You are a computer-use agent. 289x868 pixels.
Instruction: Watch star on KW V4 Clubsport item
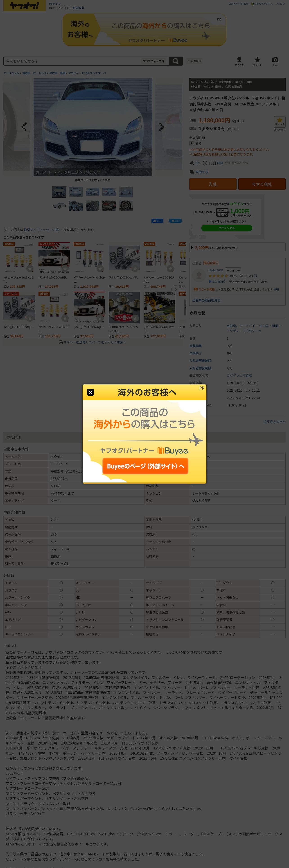click(x=100, y=269)
